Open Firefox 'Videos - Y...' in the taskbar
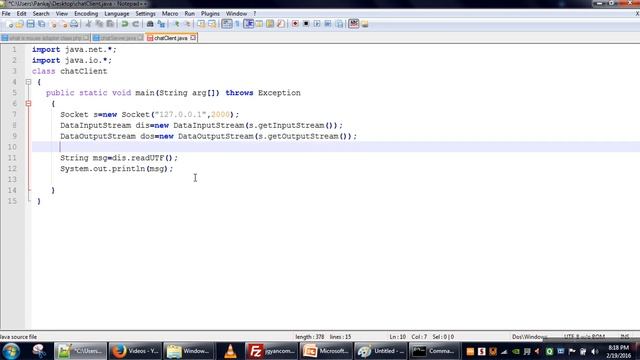This screenshot has width=640, height=360. coord(135,351)
